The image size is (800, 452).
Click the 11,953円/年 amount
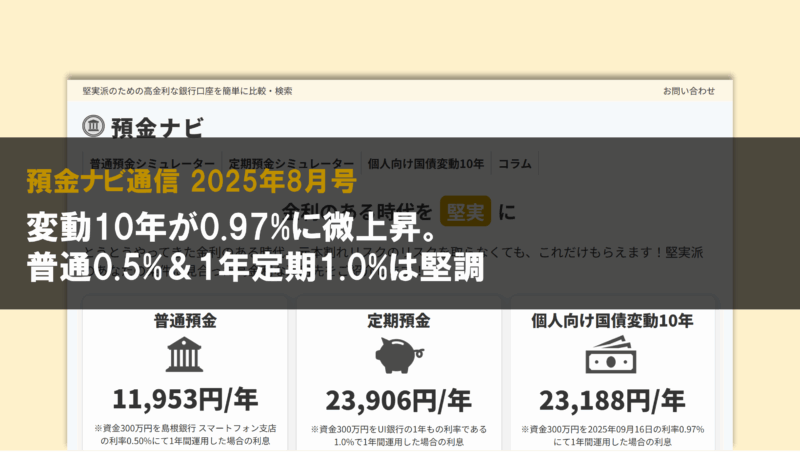pos(185,400)
